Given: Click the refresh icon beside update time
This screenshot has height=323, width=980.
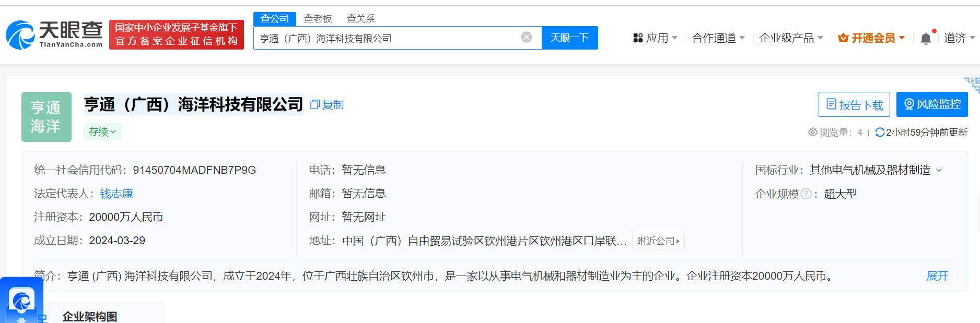Looking at the screenshot, I should (880, 132).
